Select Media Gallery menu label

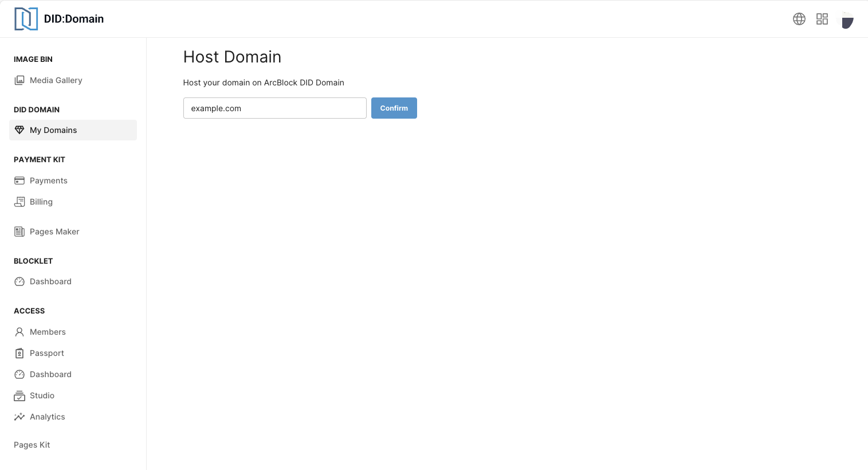56,80
